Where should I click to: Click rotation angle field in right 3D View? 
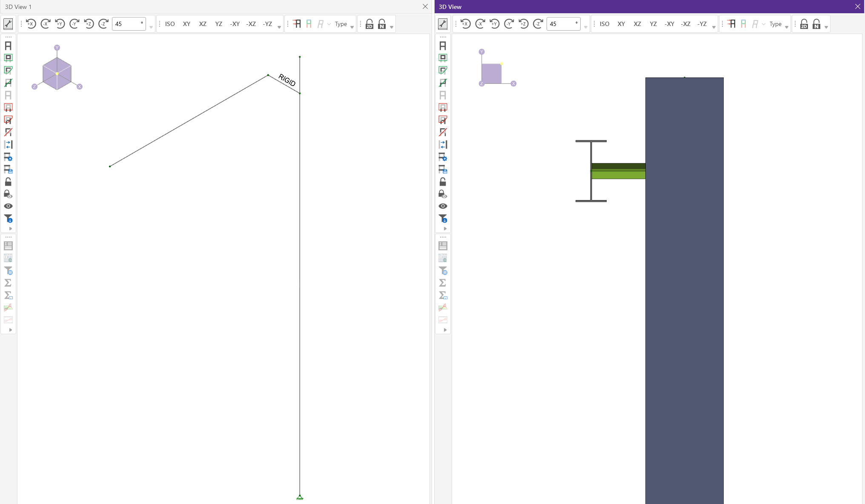[x=564, y=24]
